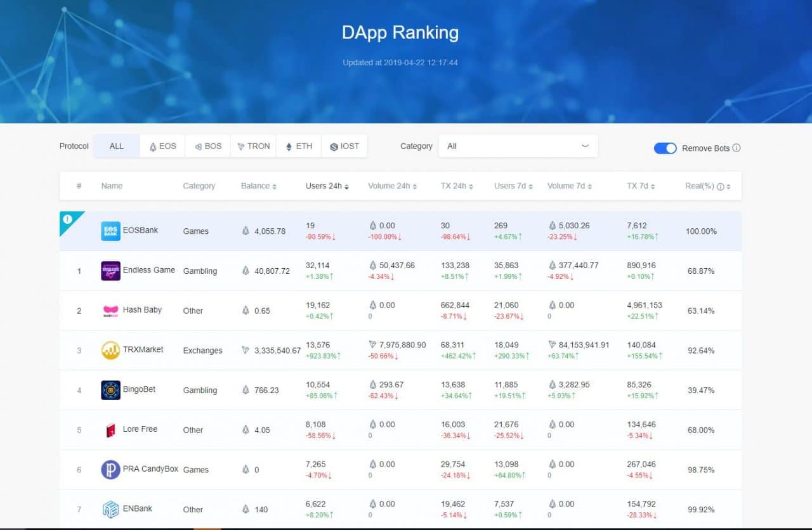Image resolution: width=812 pixels, height=530 pixels.
Task: Open the BingoBet logo icon
Action: pos(110,390)
